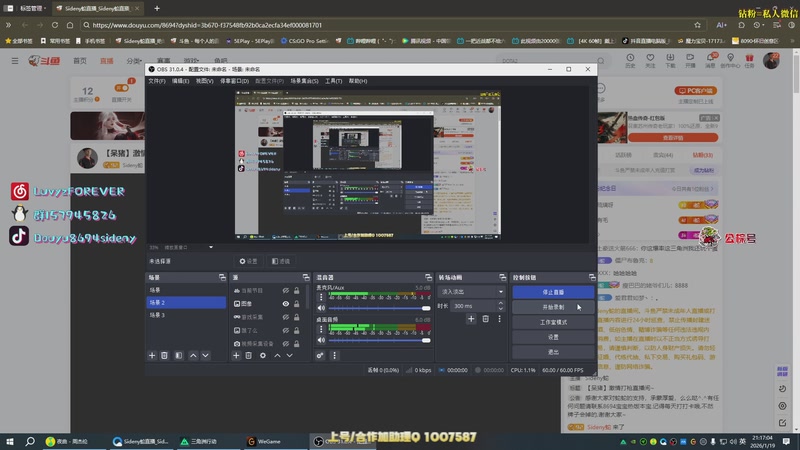
Task: Open the 文件(F) menu in OBS
Action: coord(157,81)
